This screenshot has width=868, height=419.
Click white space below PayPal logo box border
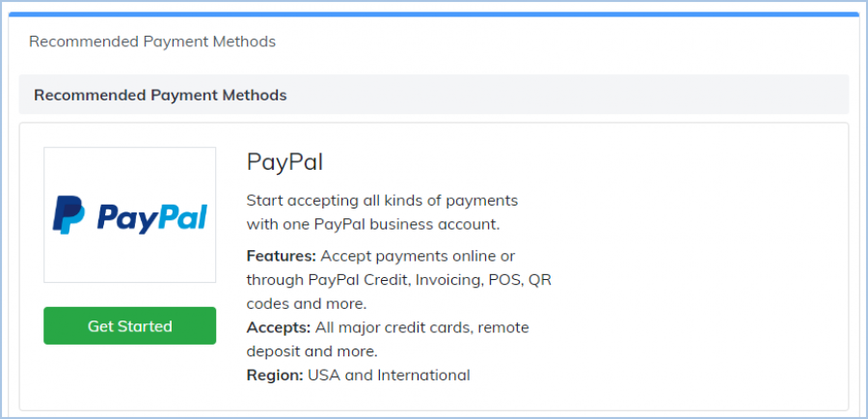(129, 294)
